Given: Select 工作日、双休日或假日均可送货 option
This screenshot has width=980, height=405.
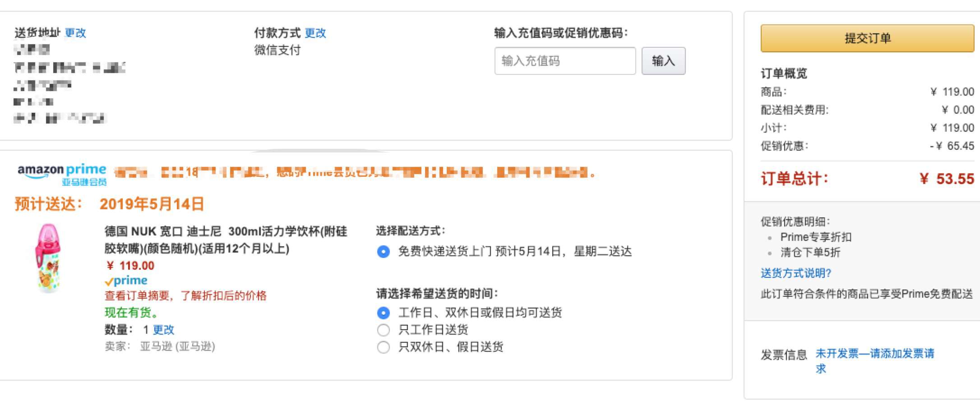Looking at the screenshot, I should [x=384, y=312].
